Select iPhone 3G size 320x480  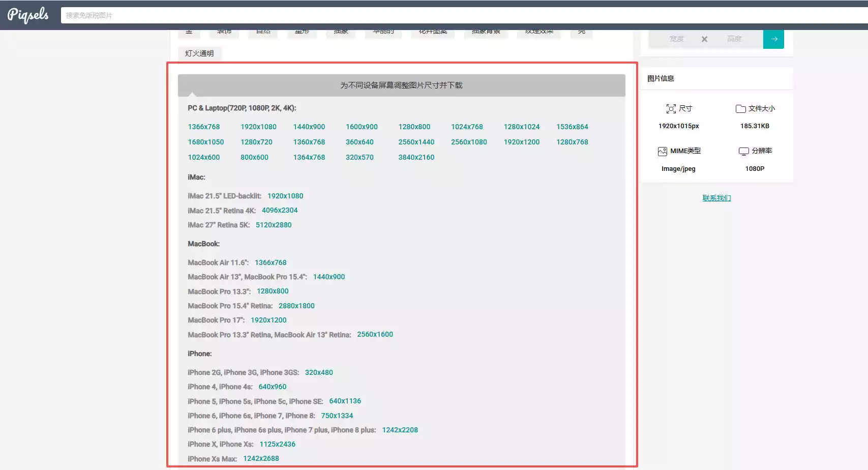319,373
